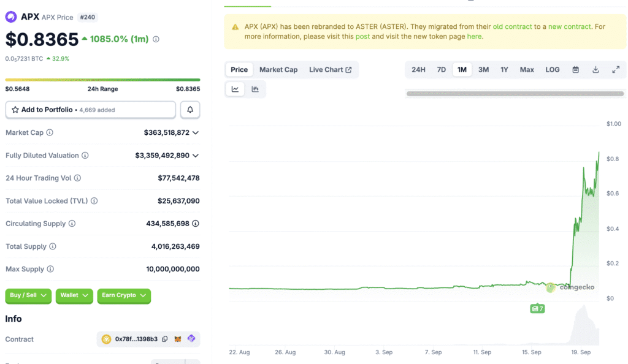This screenshot has height=364, width=628.
Task: Toggle the LOG scale option
Action: tap(553, 70)
